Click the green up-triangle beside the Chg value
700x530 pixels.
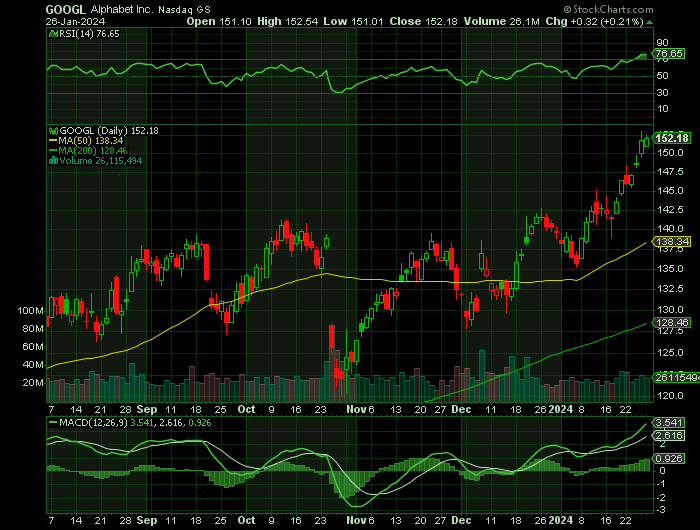coord(649,22)
